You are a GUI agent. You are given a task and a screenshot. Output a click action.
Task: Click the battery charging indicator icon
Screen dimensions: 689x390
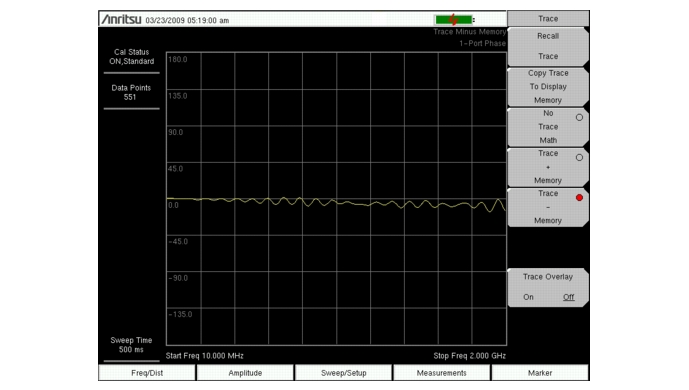[x=454, y=20]
